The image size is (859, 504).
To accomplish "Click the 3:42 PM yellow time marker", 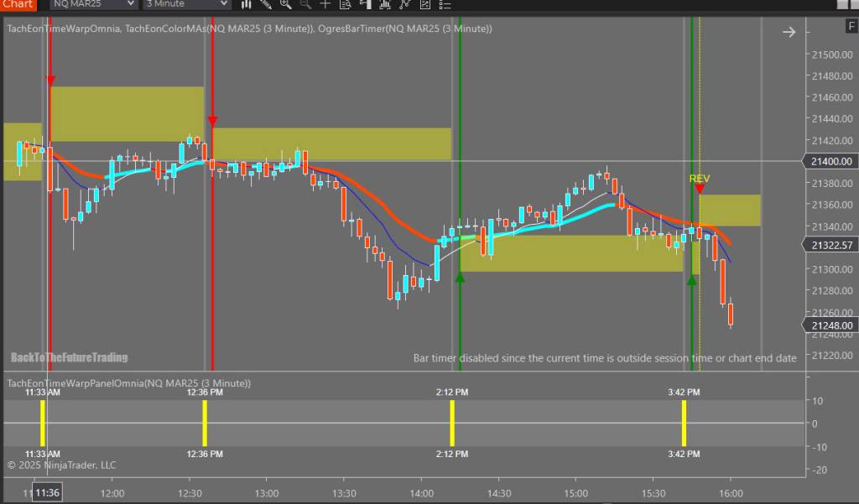I will click(x=684, y=423).
